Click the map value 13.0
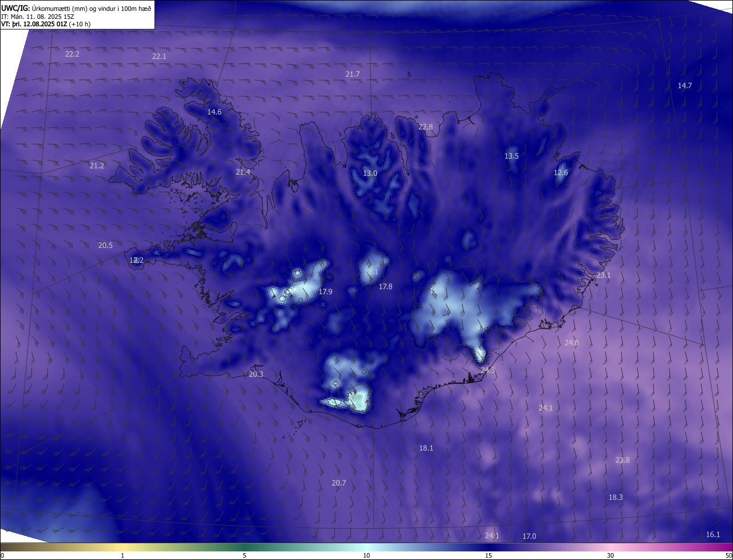733x560 pixels. pyautogui.click(x=371, y=173)
